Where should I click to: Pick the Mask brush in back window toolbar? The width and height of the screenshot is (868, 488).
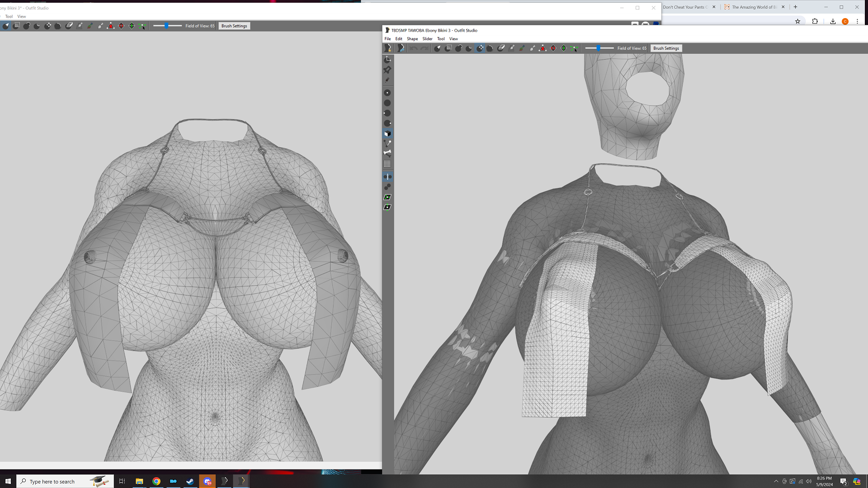pyautogui.click(x=16, y=26)
